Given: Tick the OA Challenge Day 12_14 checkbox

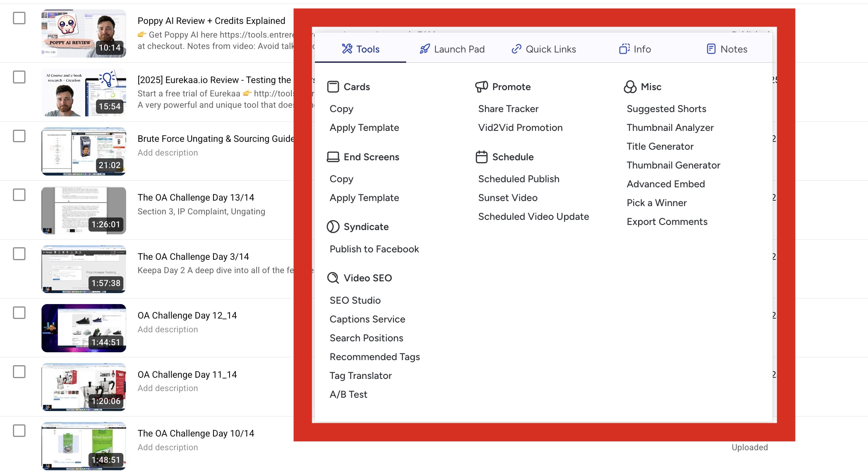Looking at the screenshot, I should 19,313.
